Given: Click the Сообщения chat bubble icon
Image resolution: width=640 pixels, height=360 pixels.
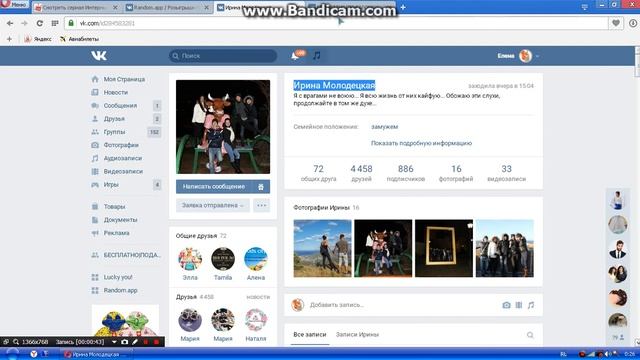Looking at the screenshot, I should pos(95,105).
